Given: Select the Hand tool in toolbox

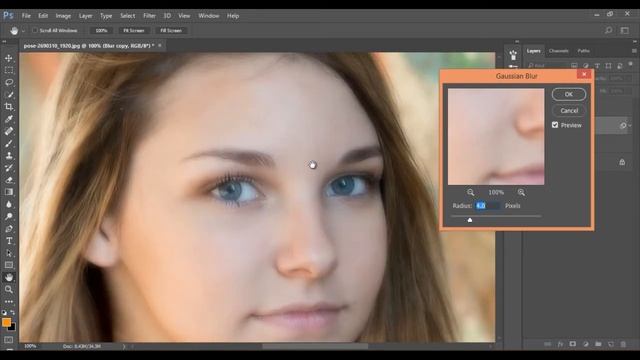Looking at the screenshot, I should tap(9, 278).
